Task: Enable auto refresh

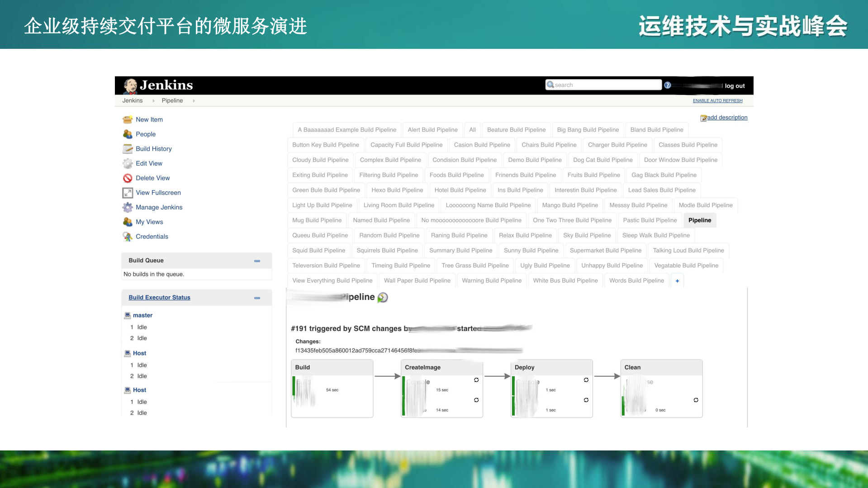Action: pyautogui.click(x=717, y=100)
